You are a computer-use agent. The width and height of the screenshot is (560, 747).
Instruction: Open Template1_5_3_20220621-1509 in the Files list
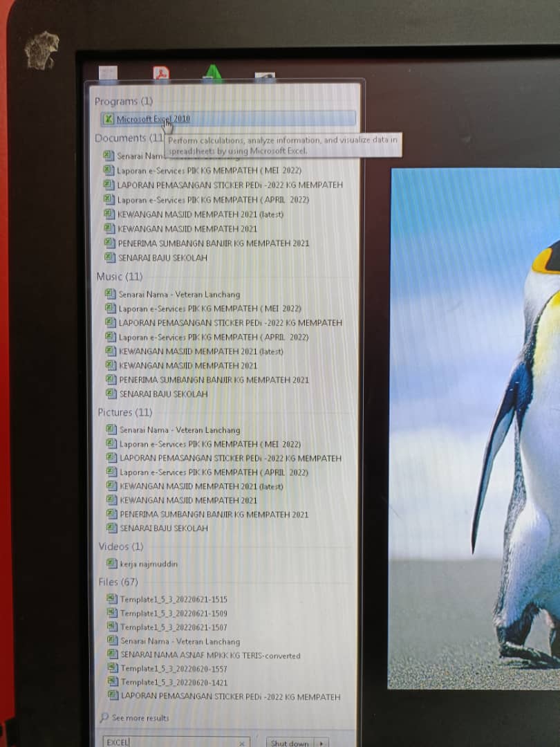[x=174, y=614]
